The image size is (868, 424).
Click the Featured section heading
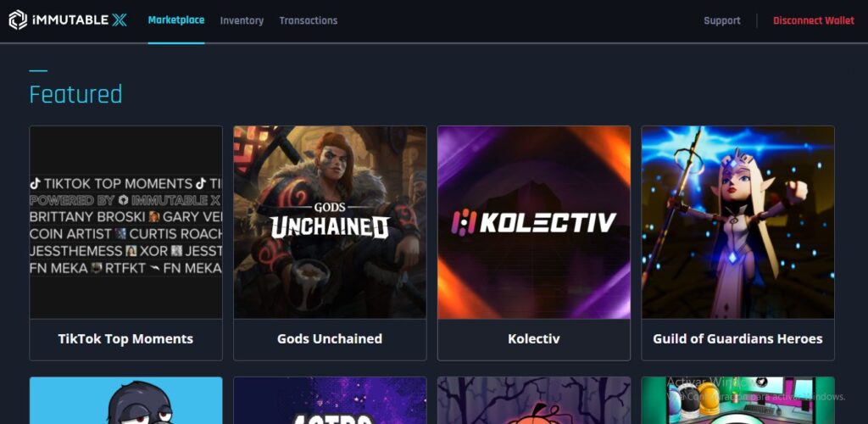75,94
